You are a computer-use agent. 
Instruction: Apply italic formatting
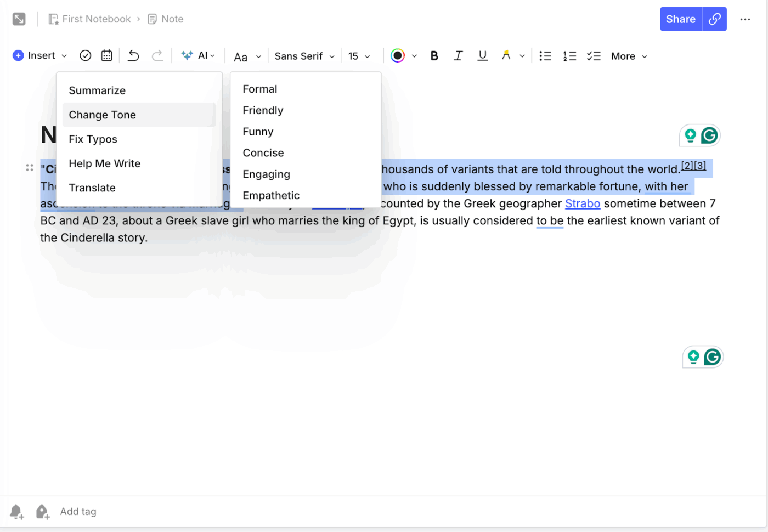[458, 55]
